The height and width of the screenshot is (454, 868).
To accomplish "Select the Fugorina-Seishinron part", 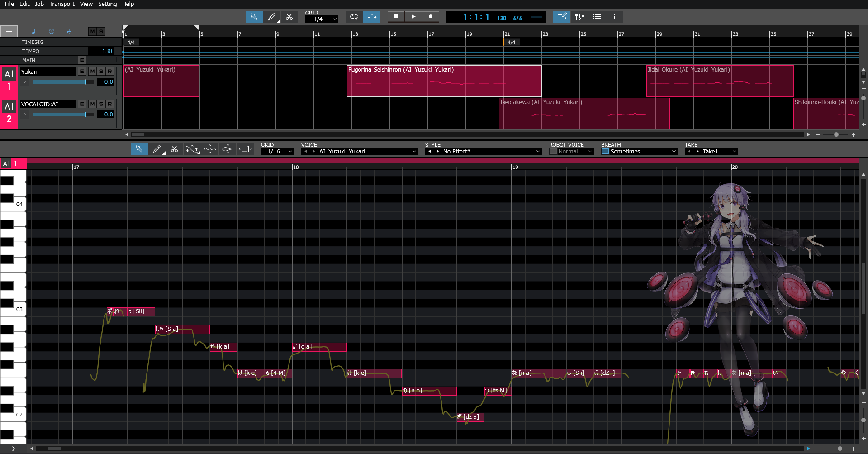I will tap(444, 81).
